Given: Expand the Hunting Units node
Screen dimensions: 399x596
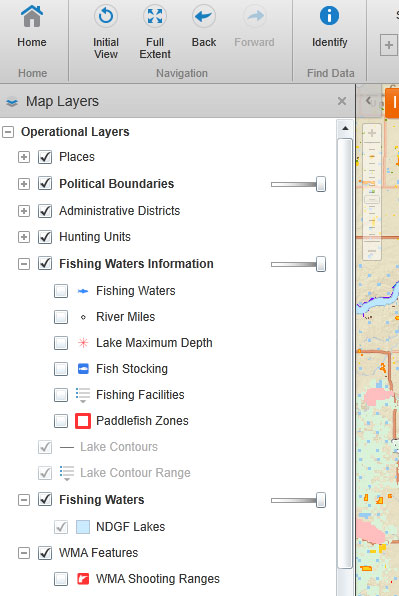Looking at the screenshot, I should (24, 237).
